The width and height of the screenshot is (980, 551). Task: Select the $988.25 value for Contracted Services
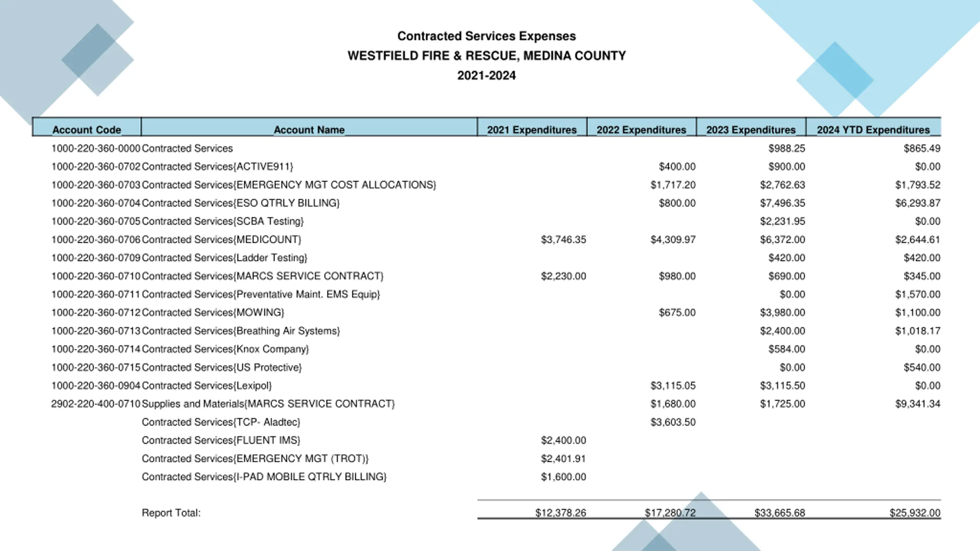787,148
